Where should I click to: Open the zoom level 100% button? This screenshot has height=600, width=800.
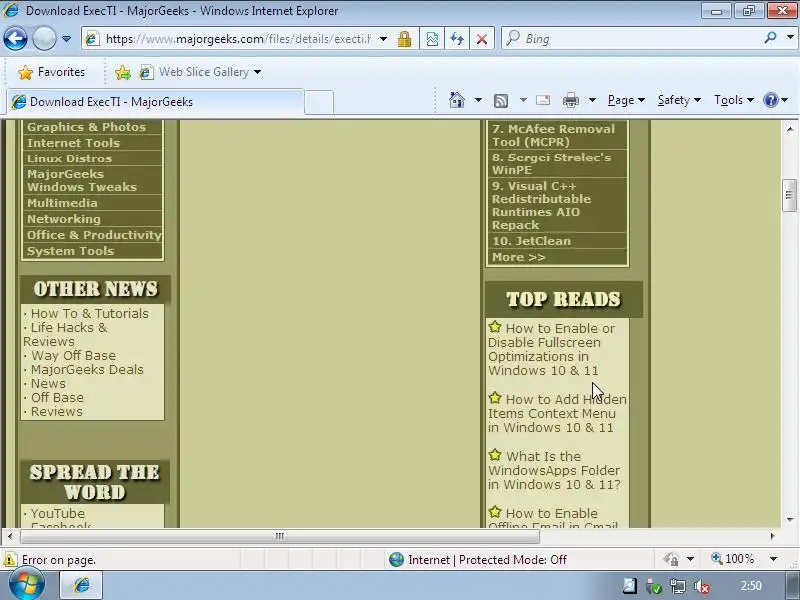click(x=733, y=559)
